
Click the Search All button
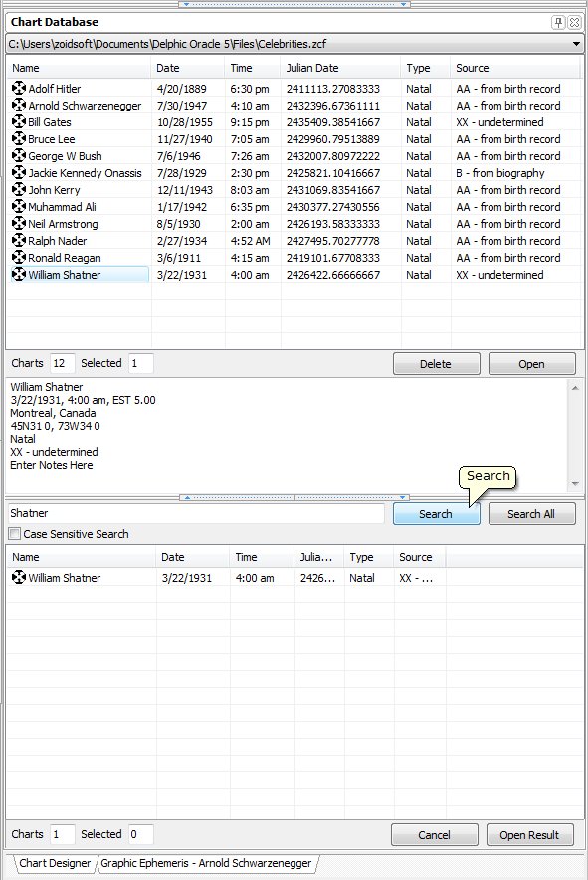pos(531,514)
